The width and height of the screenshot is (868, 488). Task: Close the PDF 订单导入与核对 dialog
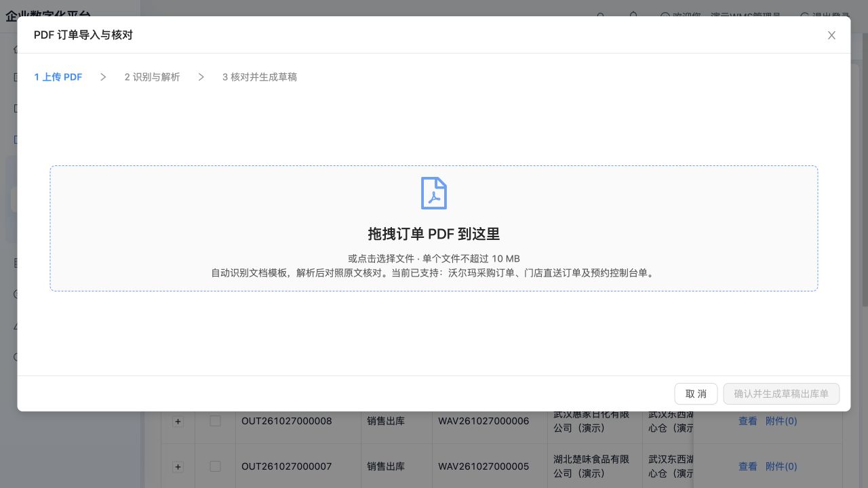[831, 35]
